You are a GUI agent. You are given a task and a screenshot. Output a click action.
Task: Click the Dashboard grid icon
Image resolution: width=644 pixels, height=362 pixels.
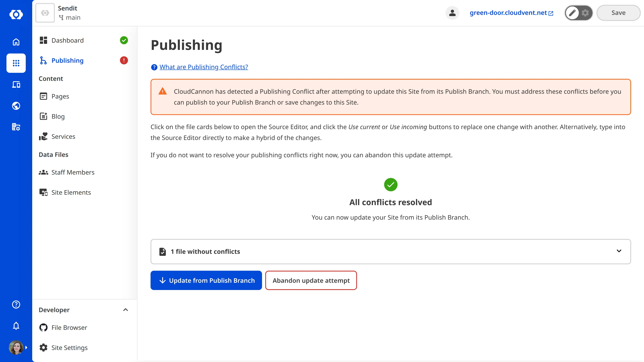pos(43,40)
